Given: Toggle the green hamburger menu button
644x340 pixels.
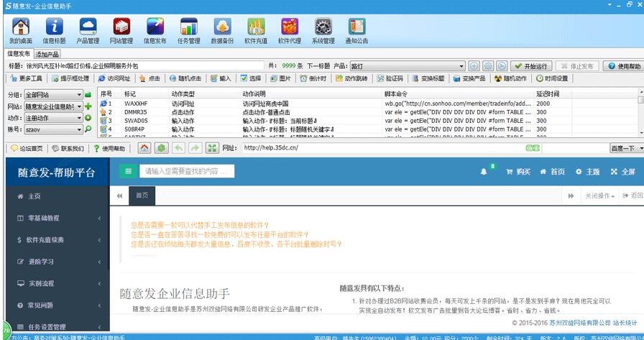Looking at the screenshot, I should pyautogui.click(x=128, y=171).
